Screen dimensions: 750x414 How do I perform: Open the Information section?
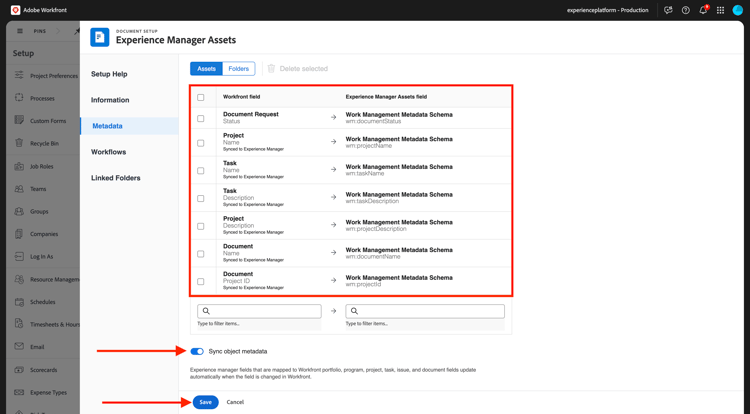click(110, 100)
